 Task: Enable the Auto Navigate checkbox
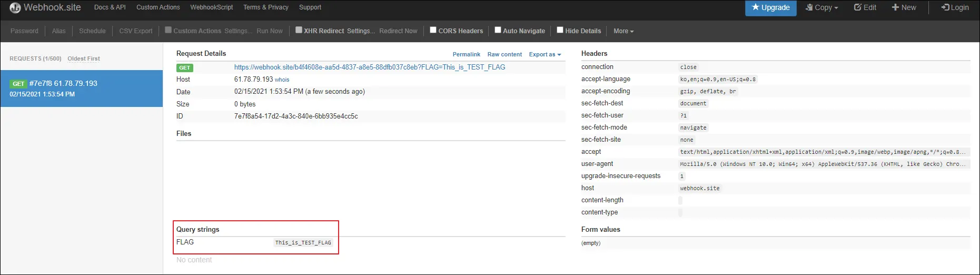click(498, 30)
